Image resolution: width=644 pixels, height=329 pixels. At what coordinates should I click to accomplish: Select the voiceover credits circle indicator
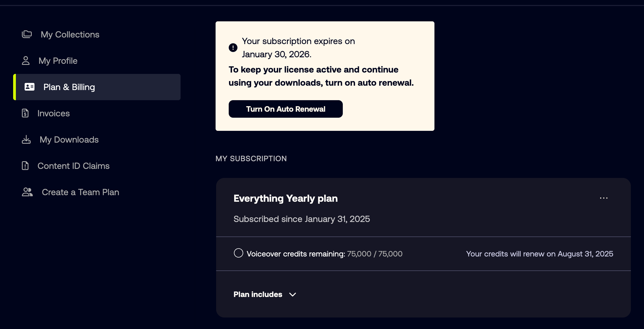238,254
